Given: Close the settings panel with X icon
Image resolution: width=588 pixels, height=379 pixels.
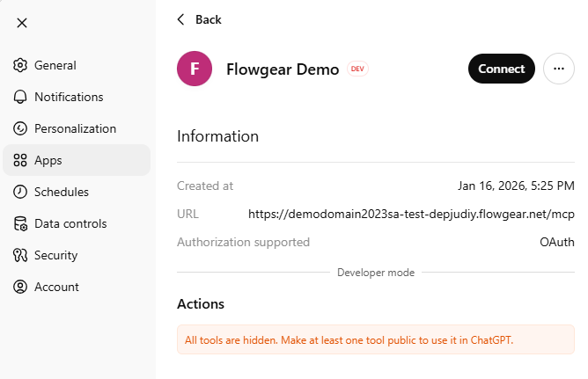Looking at the screenshot, I should click(22, 23).
